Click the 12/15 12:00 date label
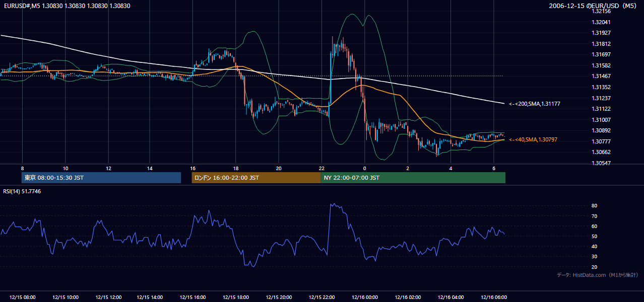The width and height of the screenshot is (644, 302). point(108,297)
